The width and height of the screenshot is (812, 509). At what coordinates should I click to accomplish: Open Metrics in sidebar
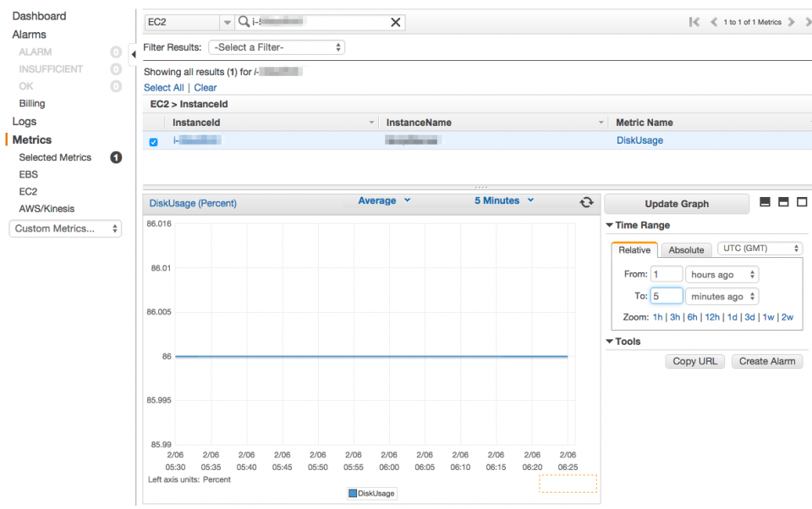[32, 140]
